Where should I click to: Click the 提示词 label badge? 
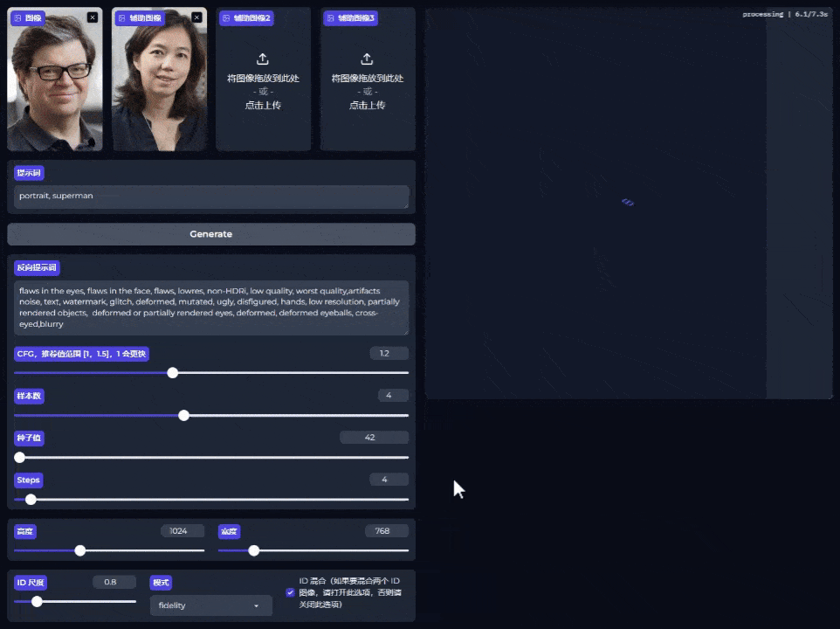[x=28, y=172]
